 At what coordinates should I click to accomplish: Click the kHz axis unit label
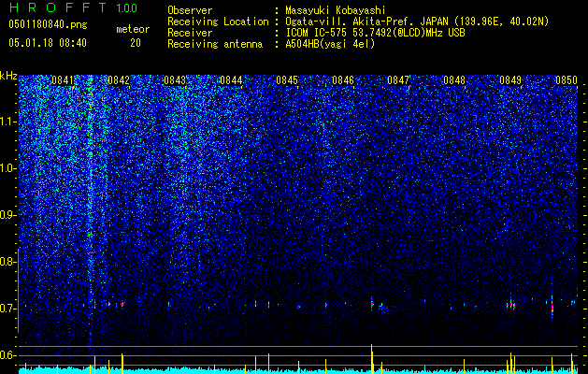pyautogui.click(x=8, y=76)
